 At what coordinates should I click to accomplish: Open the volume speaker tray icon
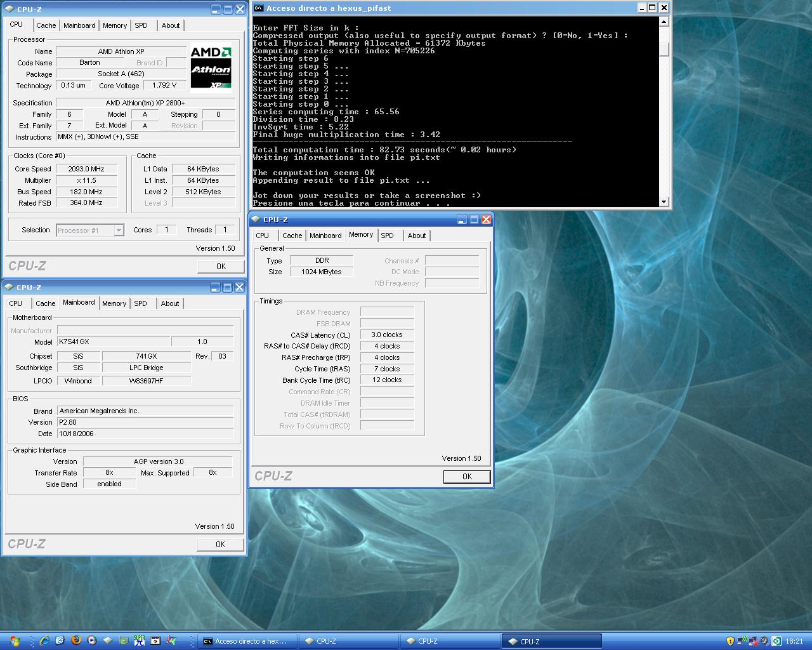(x=764, y=641)
